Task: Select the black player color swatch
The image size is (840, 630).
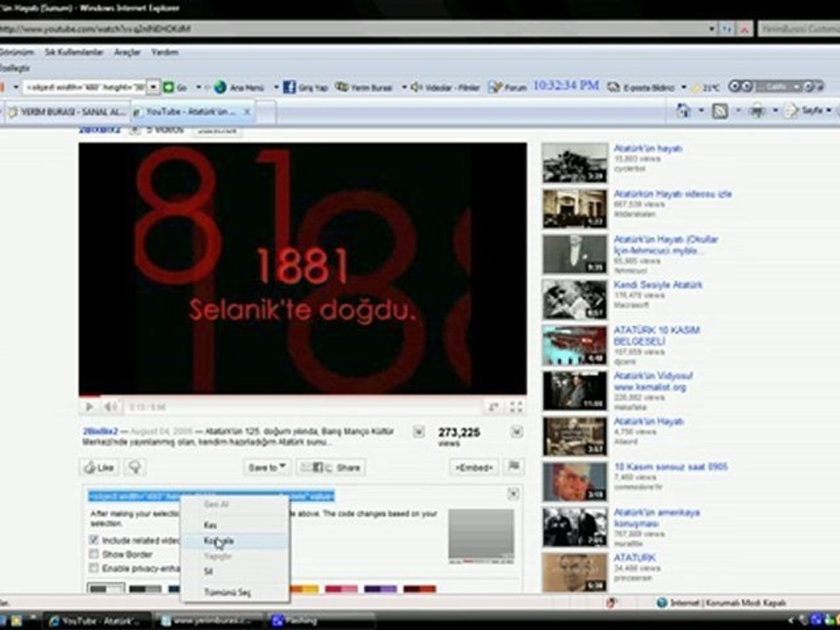Action: (144, 589)
